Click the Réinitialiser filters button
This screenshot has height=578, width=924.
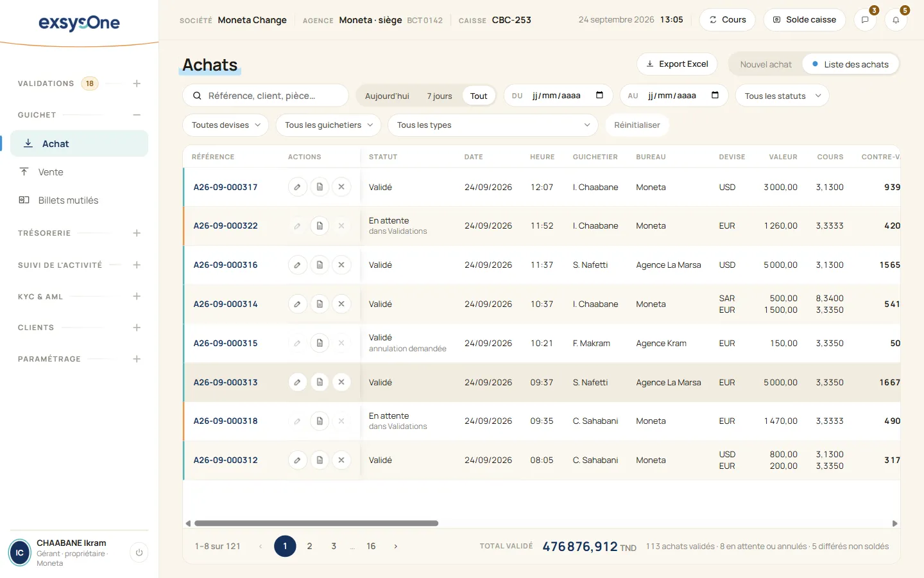[x=637, y=125]
